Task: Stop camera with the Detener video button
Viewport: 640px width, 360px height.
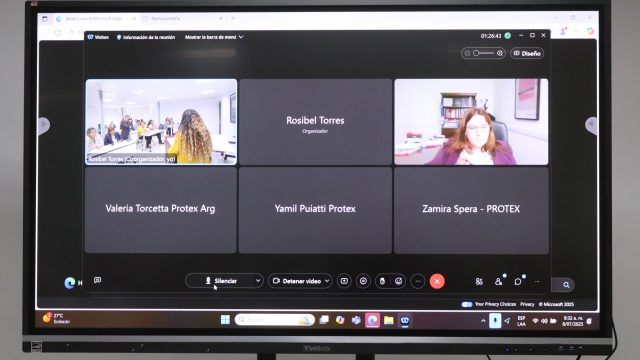Action: [x=297, y=281]
